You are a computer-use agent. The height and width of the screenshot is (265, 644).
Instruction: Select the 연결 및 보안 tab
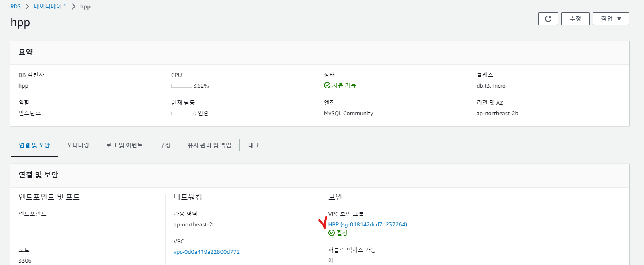pos(34,145)
